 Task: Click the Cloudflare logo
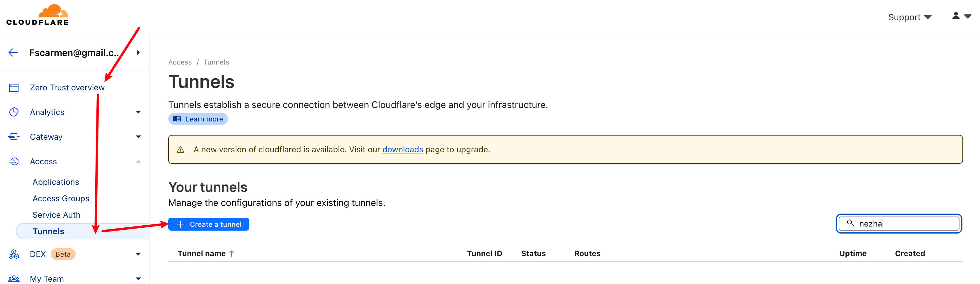pyautogui.click(x=37, y=15)
